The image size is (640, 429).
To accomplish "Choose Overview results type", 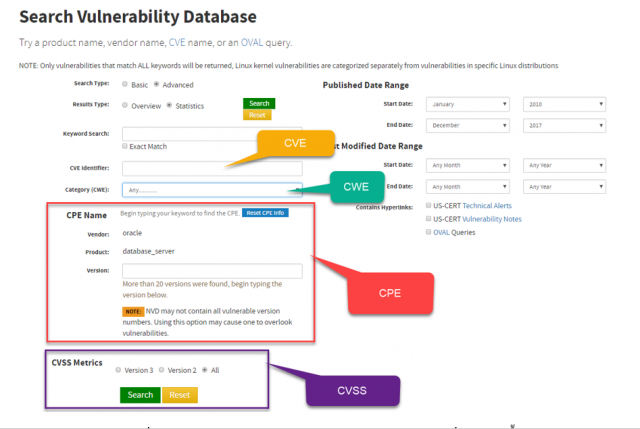I will [124, 104].
